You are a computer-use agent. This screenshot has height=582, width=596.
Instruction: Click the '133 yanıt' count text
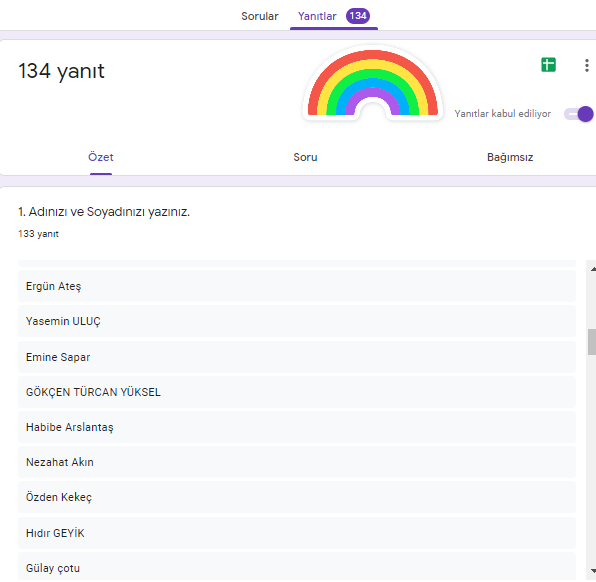[x=38, y=234]
